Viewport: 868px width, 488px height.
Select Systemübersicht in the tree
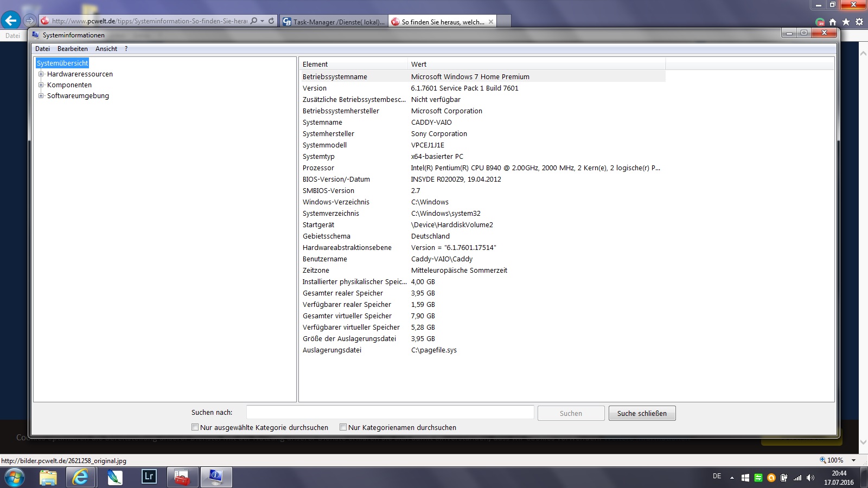click(62, 63)
